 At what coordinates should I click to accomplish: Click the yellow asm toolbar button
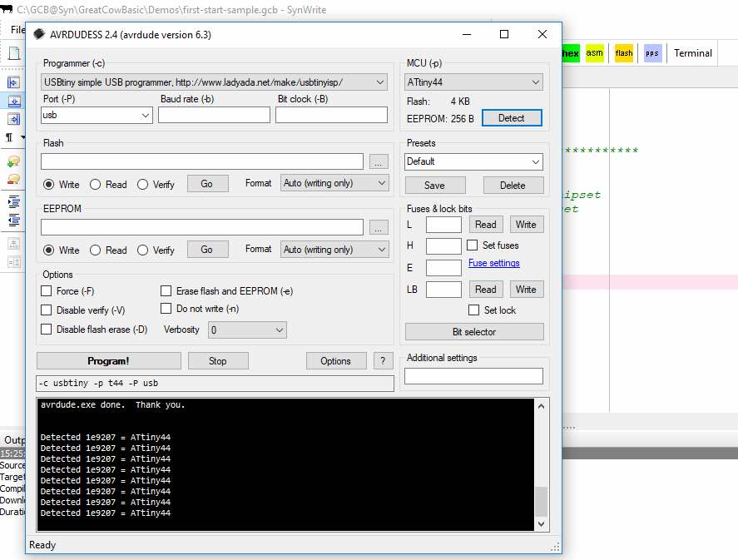[594, 53]
